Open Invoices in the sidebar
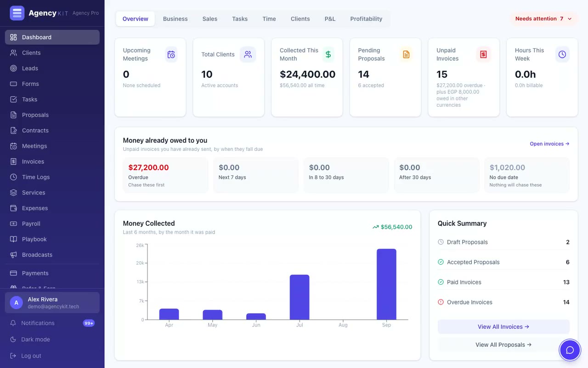Image resolution: width=588 pixels, height=368 pixels. tap(52, 161)
